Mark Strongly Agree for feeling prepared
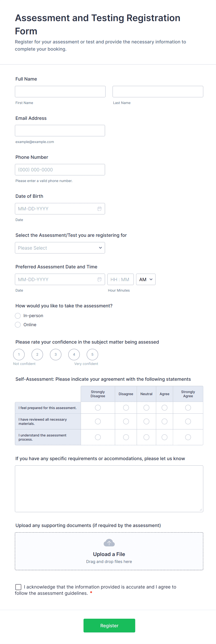This screenshot has height=644, width=216. (x=188, y=408)
